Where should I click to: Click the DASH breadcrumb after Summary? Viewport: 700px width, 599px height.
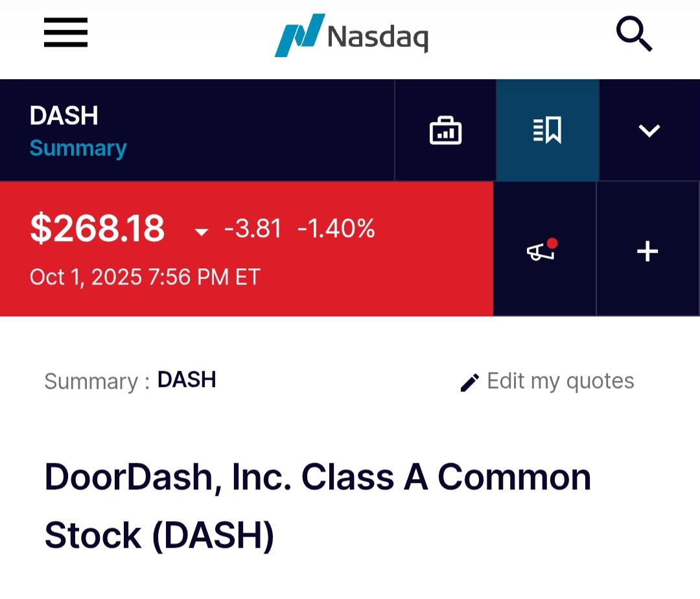point(187,380)
